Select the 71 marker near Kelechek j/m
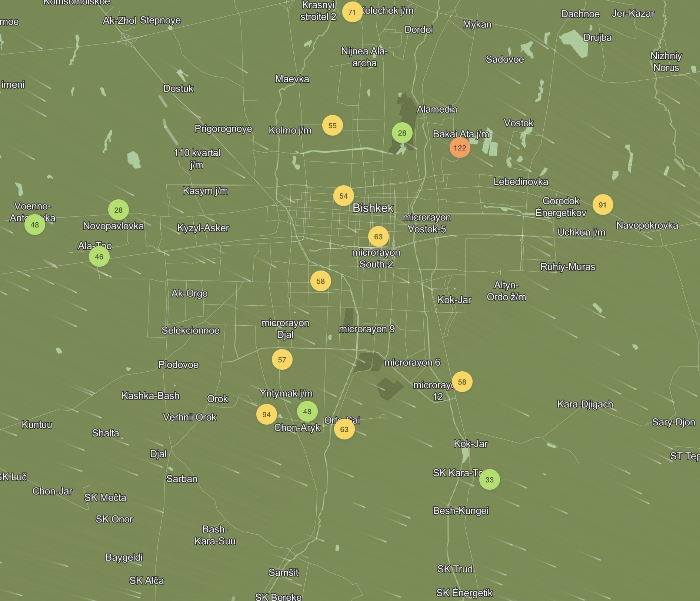This screenshot has height=601, width=700. pos(352,12)
